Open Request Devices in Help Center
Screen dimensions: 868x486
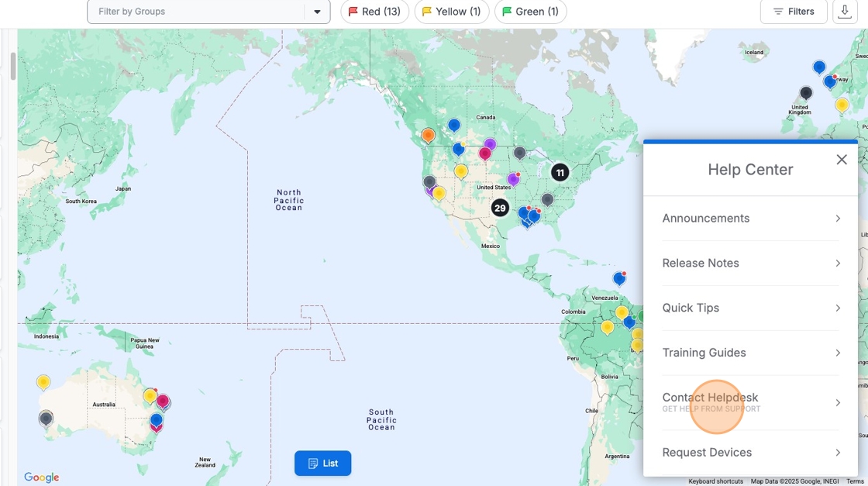pos(751,452)
